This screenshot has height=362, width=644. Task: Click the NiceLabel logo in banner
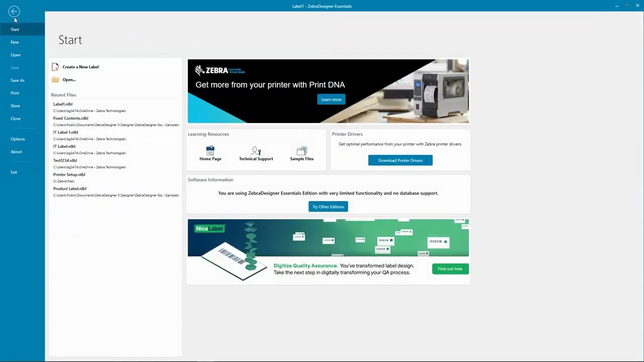pos(209,229)
